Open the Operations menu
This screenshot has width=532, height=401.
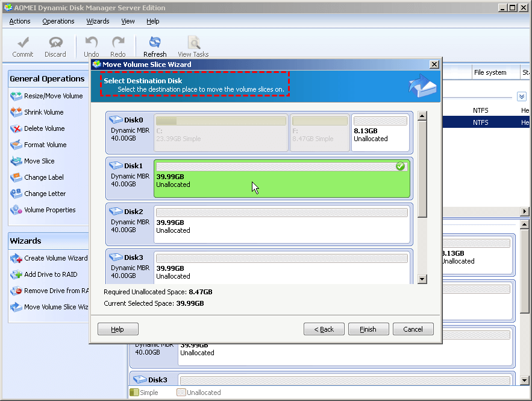coord(58,21)
